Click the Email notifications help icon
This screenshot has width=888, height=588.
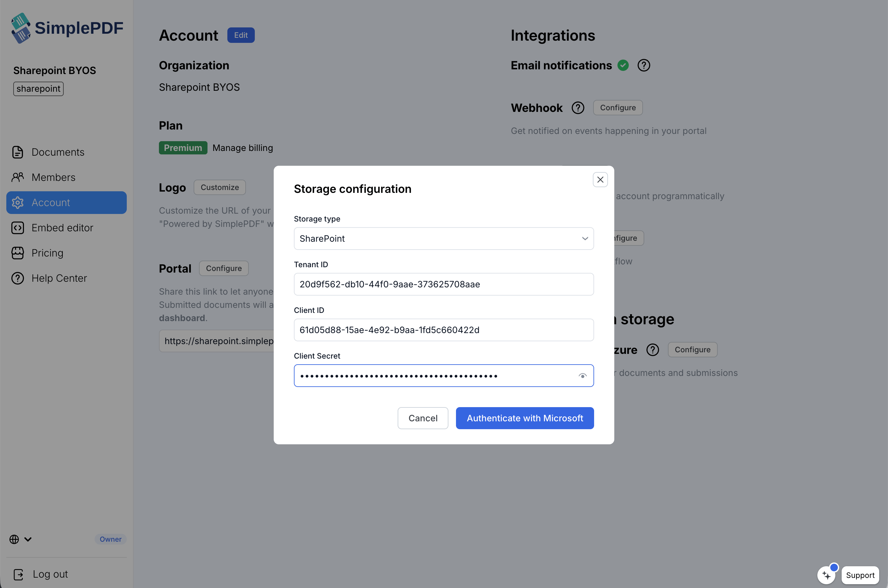click(x=643, y=65)
